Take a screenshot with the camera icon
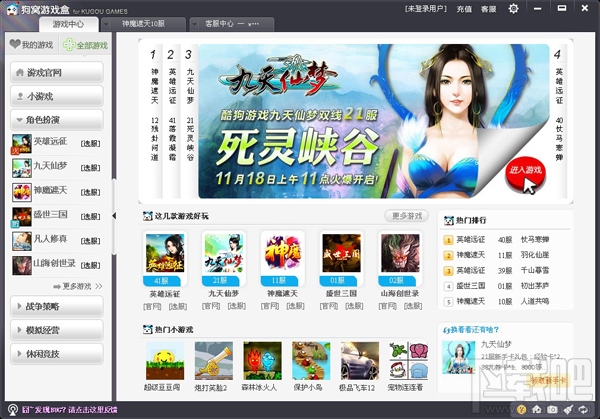Viewport: 600px width, 419px height. 552,409
